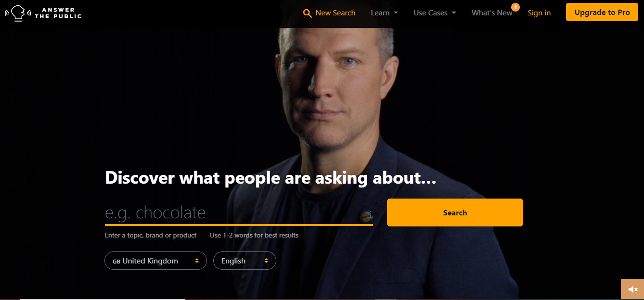
Task: Open the Learn menu
Action: (384, 13)
